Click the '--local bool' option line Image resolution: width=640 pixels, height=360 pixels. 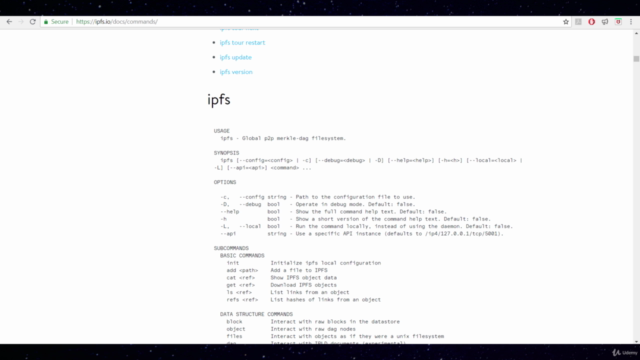tap(367, 226)
